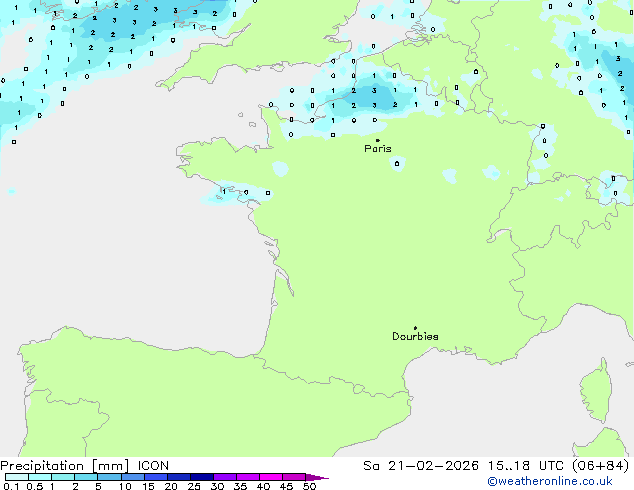Click the '15..18 UTC' time range text

(526, 466)
